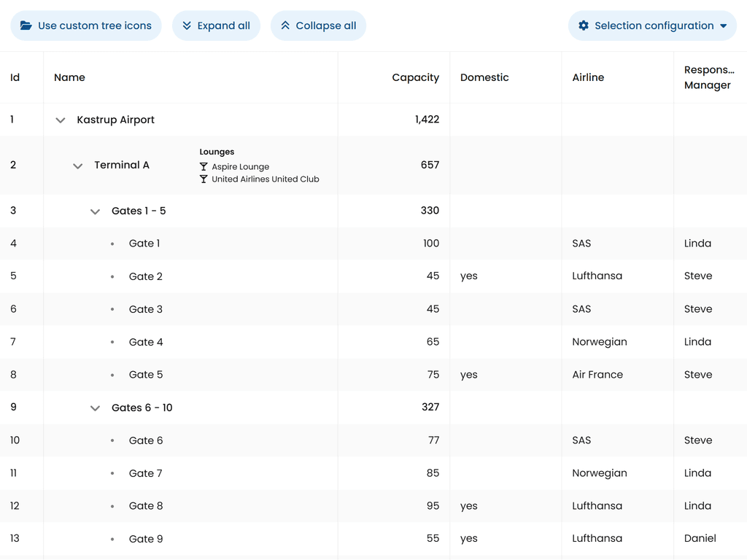Collapse the Kastrup Airport tree node

(x=61, y=120)
